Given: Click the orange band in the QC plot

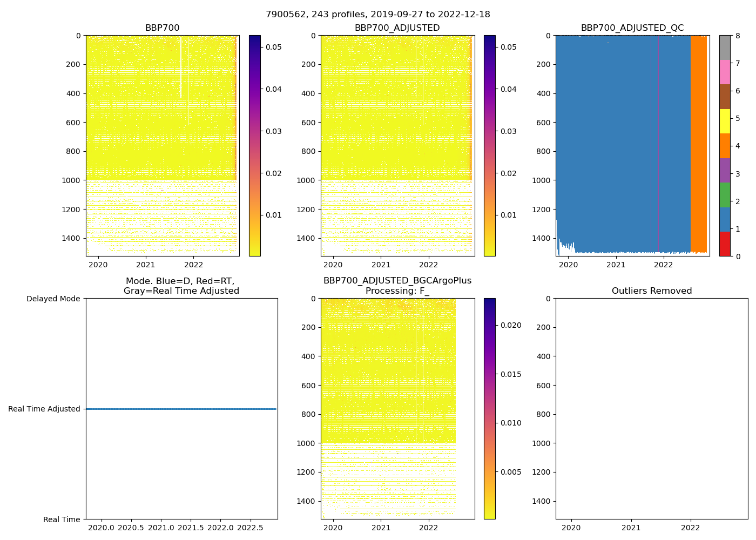Looking at the screenshot, I should [698, 146].
